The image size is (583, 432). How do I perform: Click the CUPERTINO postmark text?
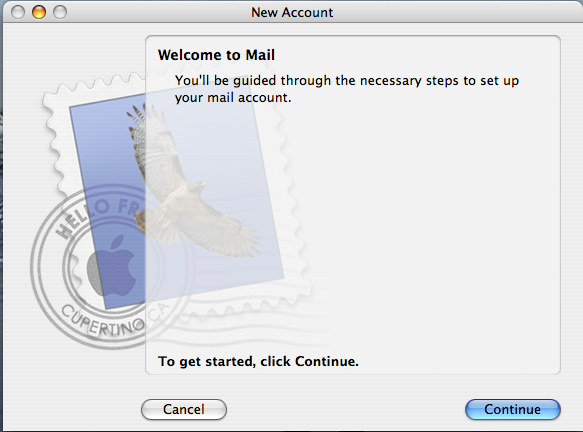pos(102,320)
